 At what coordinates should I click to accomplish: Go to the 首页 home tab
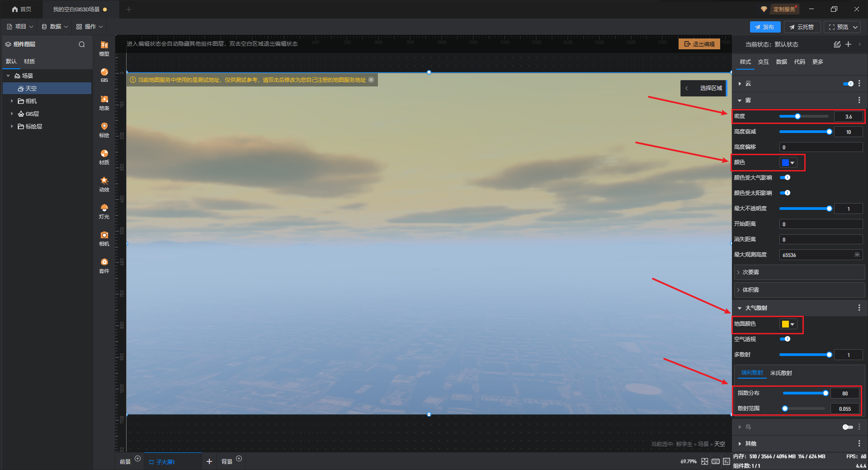22,9
